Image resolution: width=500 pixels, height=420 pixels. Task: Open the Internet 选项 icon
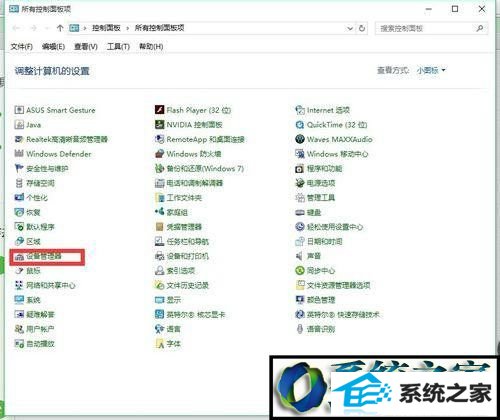300,110
